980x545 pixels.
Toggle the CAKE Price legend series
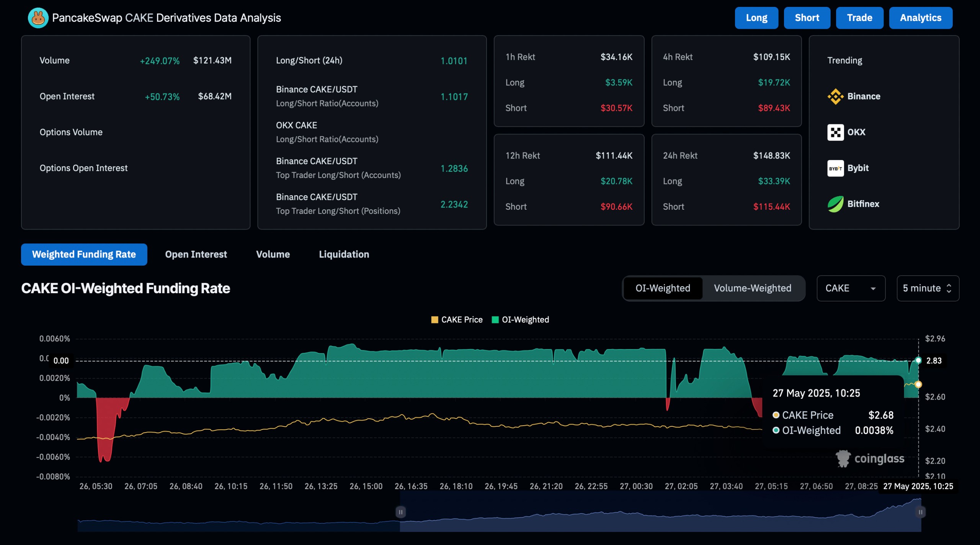(457, 320)
